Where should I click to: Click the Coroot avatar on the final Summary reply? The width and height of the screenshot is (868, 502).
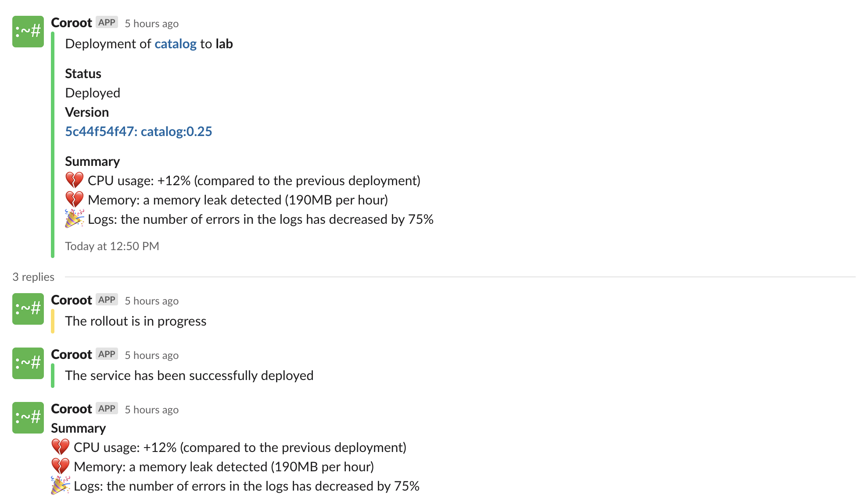tap(28, 418)
